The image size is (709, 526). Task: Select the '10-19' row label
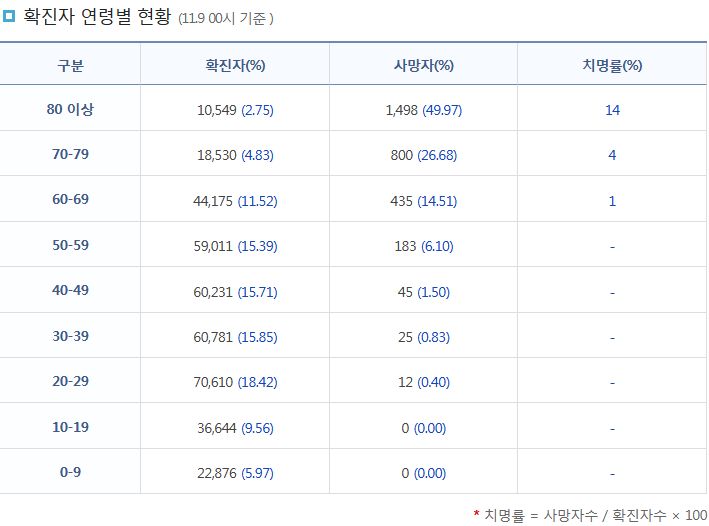[71, 427]
